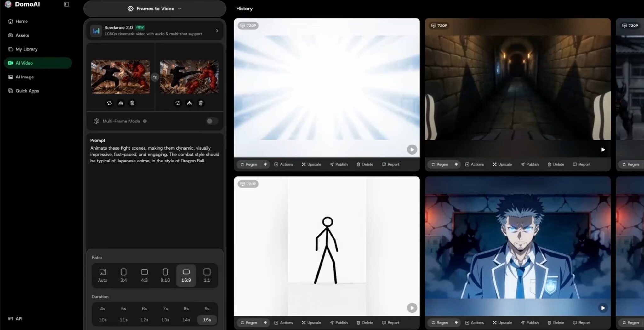The width and height of the screenshot is (644, 330).
Task: Delete the last frame image
Action: coord(201,103)
